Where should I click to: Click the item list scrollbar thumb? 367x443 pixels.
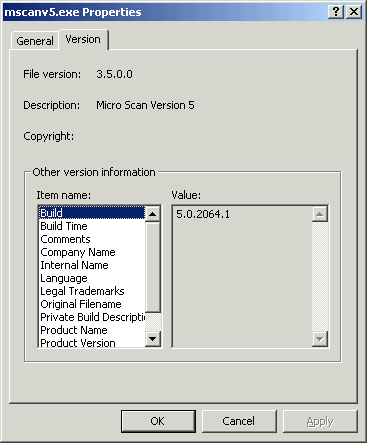tap(153, 267)
